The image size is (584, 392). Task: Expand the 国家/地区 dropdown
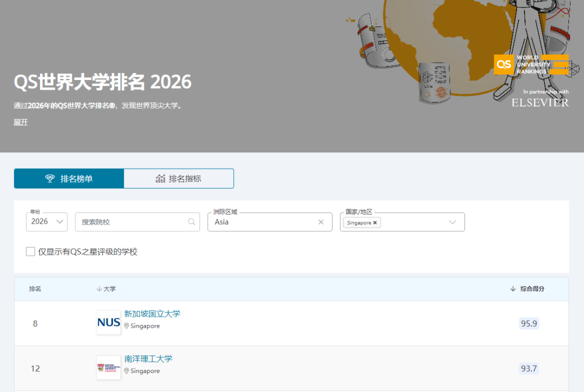coord(452,222)
